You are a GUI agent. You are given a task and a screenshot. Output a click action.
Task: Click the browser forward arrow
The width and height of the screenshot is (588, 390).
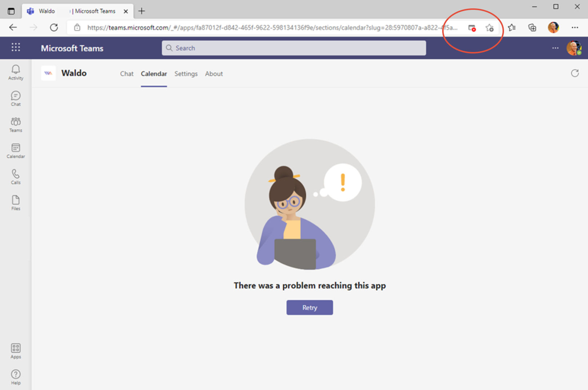point(33,27)
